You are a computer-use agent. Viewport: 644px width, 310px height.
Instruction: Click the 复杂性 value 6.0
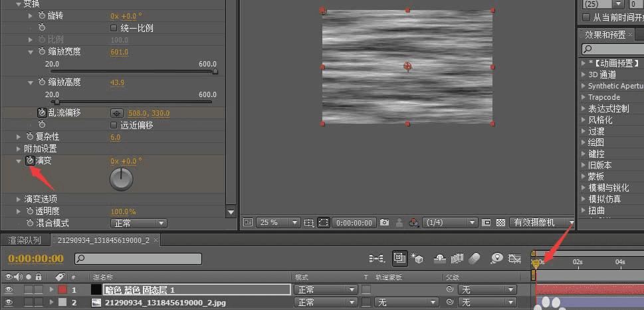point(116,137)
